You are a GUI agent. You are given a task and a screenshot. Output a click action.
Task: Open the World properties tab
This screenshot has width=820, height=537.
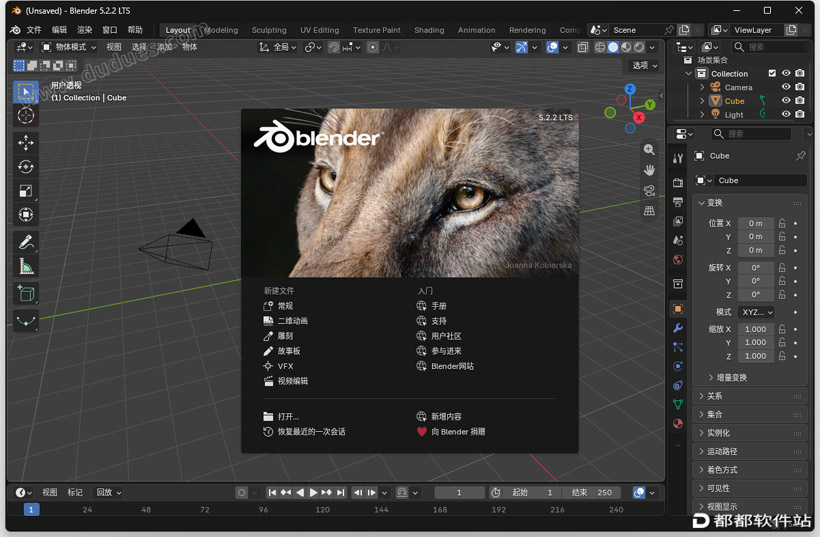(678, 260)
